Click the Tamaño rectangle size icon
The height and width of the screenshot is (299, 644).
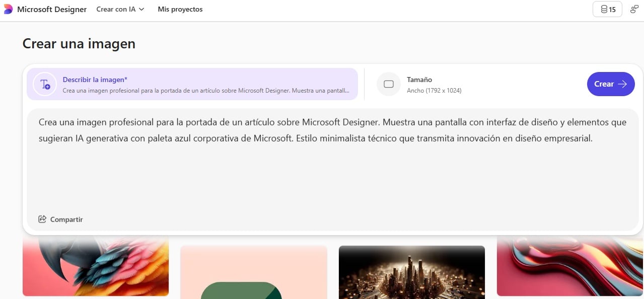pos(389,84)
